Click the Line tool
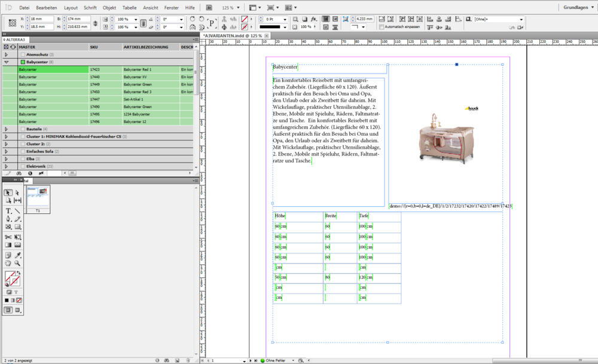The width and height of the screenshot is (598, 364). click(x=17, y=211)
